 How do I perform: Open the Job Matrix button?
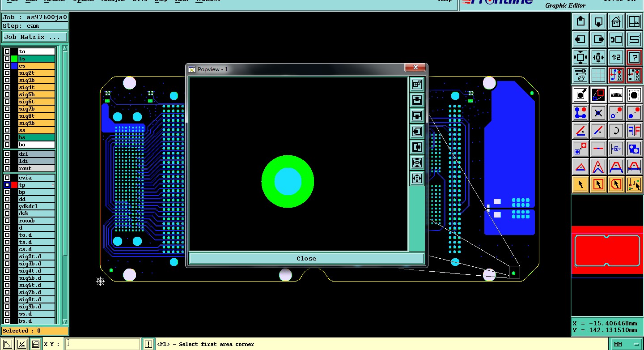35,37
